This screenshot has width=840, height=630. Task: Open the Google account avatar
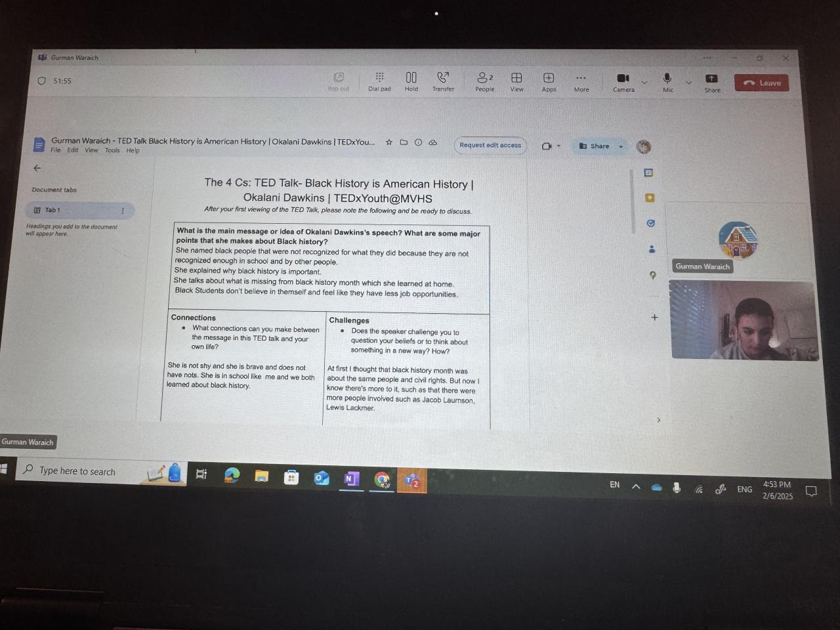click(x=644, y=147)
